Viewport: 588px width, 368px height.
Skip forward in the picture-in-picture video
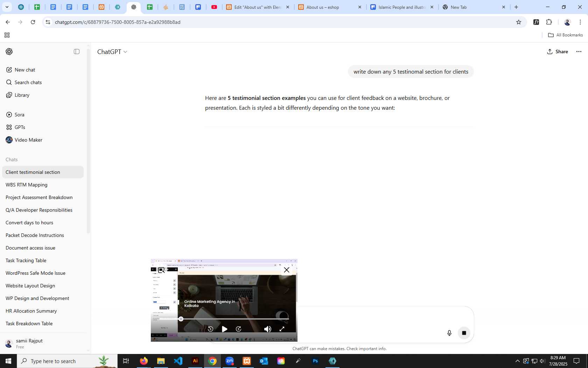click(x=239, y=329)
